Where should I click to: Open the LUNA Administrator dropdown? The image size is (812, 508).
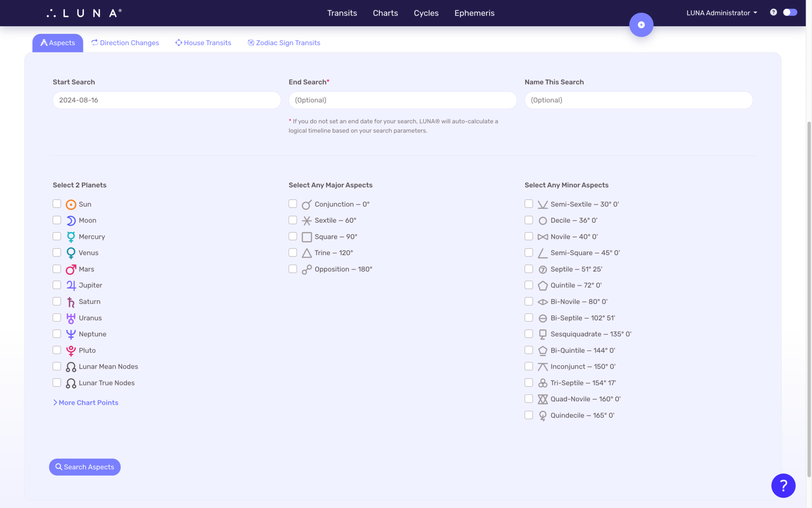point(721,12)
